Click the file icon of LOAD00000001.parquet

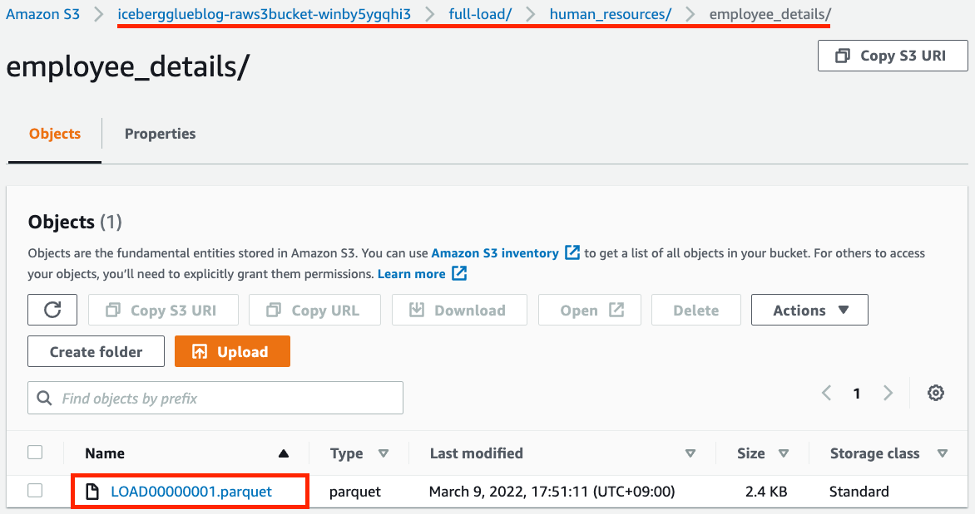92,492
